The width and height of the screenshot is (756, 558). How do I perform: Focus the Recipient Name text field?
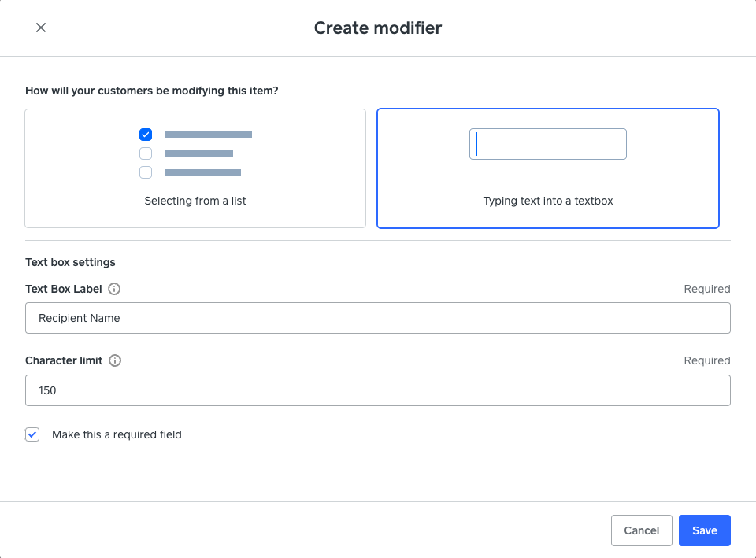tap(378, 318)
